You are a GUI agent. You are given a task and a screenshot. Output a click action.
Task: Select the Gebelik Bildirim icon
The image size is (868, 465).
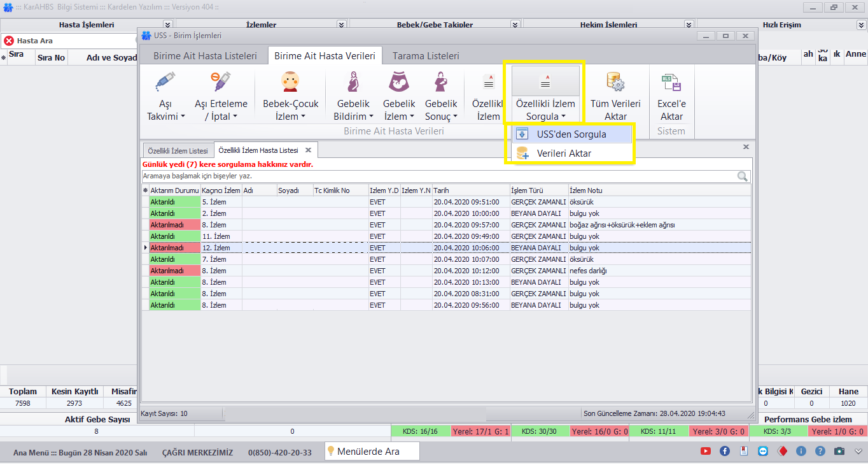(x=353, y=82)
